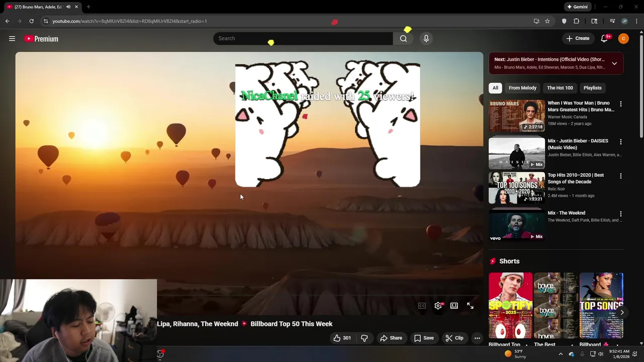Viewport: 644px width, 362px height.
Task: Open video settings gear icon
Action: click(x=438, y=306)
